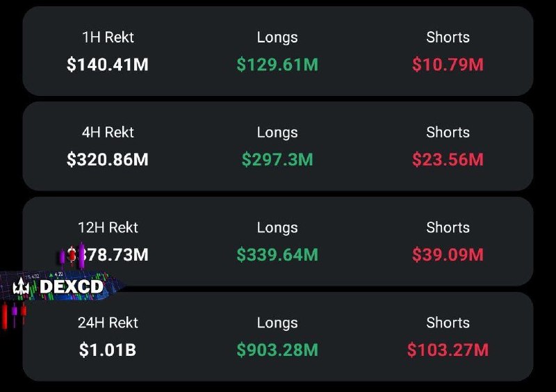Image resolution: width=556 pixels, height=392 pixels.
Task: Click the 1H Shorts $10.79M value
Action: [x=448, y=65]
